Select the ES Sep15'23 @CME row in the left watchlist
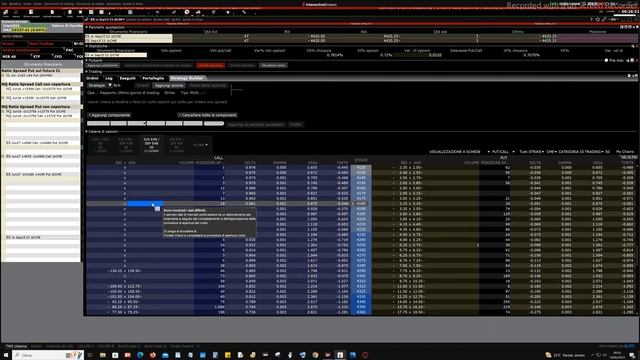The width and height of the screenshot is (640, 360). pyautogui.click(x=42, y=237)
